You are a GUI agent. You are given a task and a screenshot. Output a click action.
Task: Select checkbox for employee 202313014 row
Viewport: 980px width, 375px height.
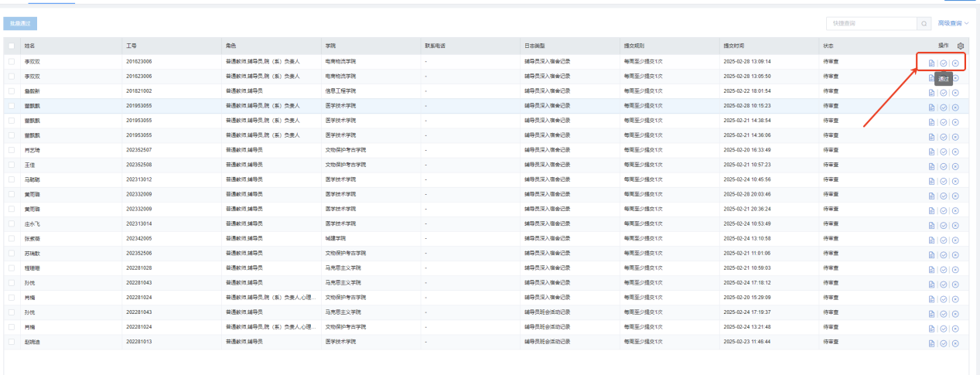(12, 223)
